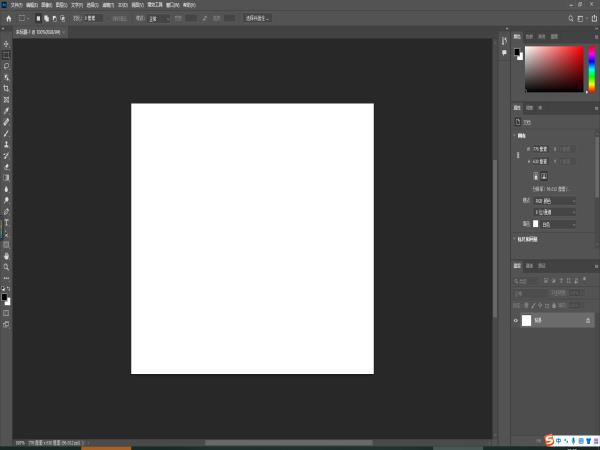Click the Background layer thumbnail
The width and height of the screenshot is (600, 450).
pyautogui.click(x=527, y=321)
